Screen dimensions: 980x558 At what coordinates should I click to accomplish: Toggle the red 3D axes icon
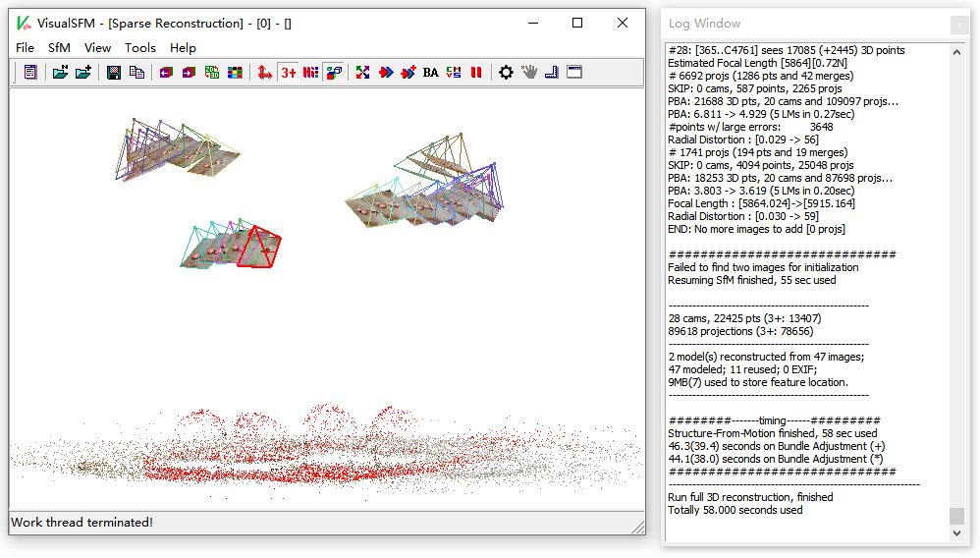click(x=265, y=73)
